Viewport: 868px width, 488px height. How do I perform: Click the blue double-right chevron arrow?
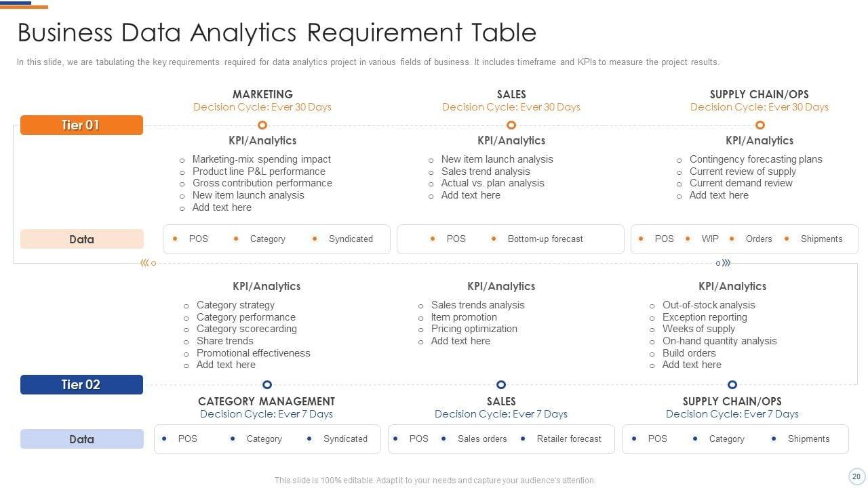pyautogui.click(x=726, y=263)
